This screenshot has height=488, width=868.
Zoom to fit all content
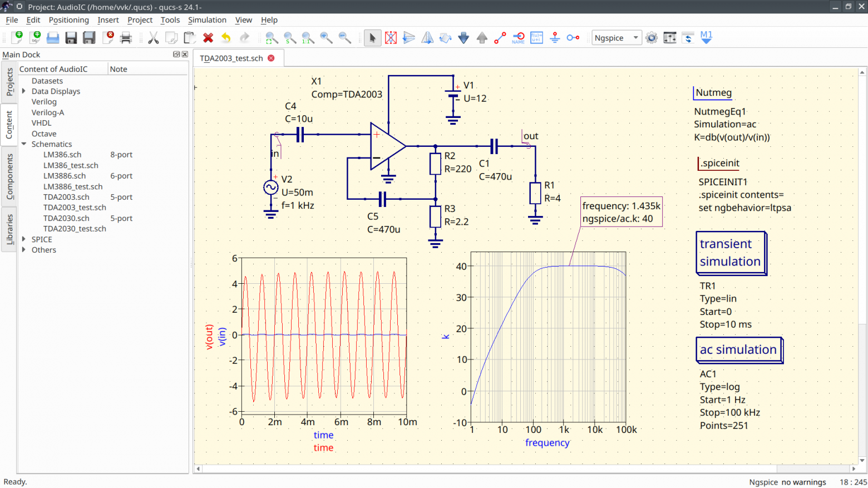(x=272, y=38)
